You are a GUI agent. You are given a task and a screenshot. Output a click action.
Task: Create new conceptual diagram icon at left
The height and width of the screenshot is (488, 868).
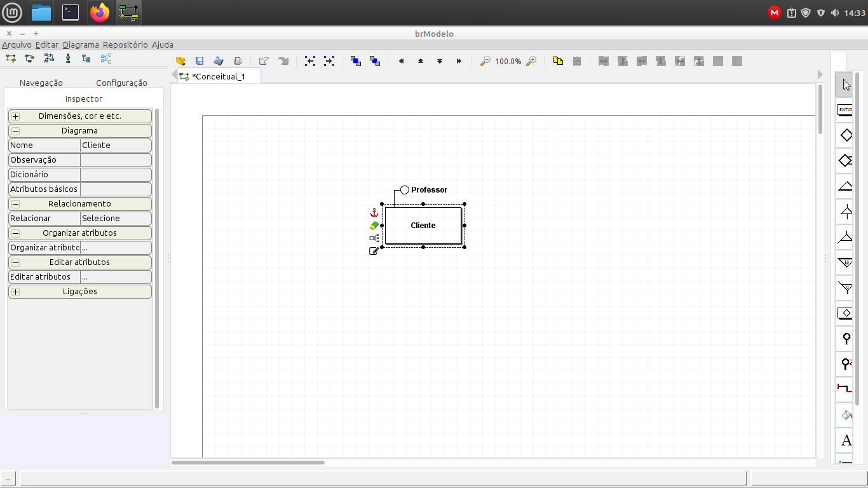point(10,58)
